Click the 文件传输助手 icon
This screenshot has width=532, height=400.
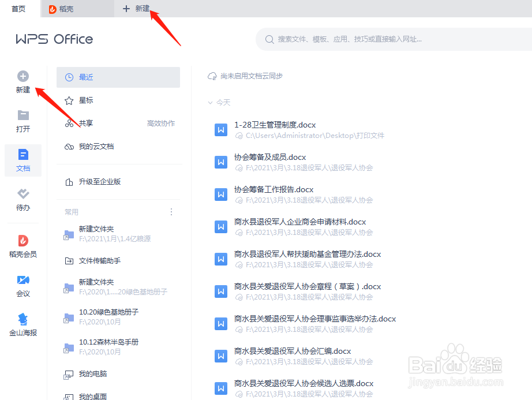tap(69, 261)
